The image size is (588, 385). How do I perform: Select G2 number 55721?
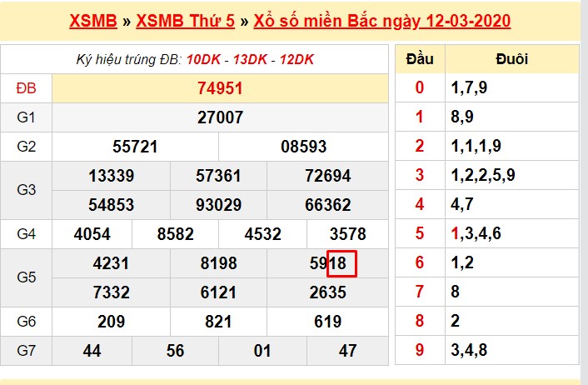[x=135, y=147]
